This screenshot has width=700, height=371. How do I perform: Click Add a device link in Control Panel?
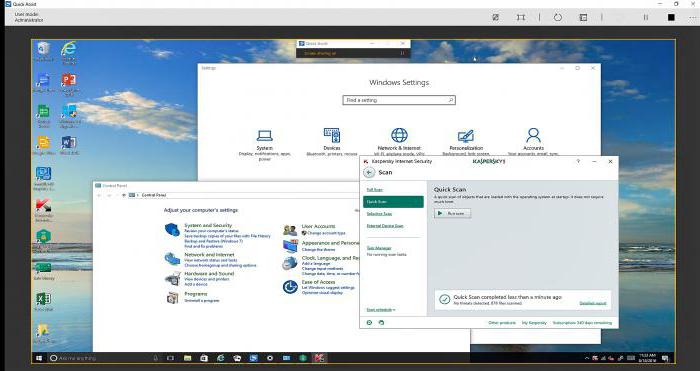click(196, 284)
